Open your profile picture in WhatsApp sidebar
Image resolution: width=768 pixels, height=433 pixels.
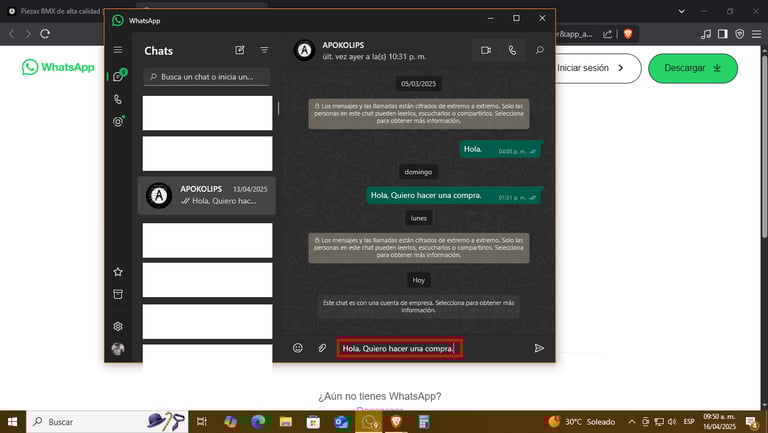[118, 349]
